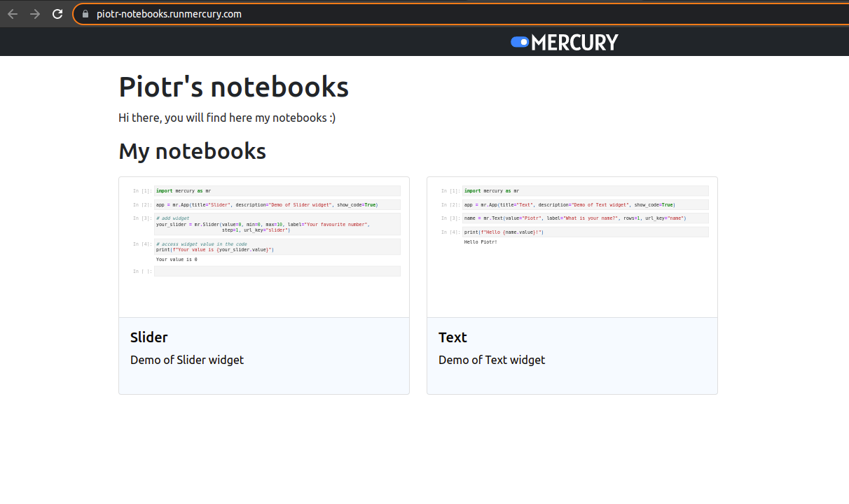Open the Slider notebook card
The height and width of the screenshot is (504, 849).
(263, 285)
